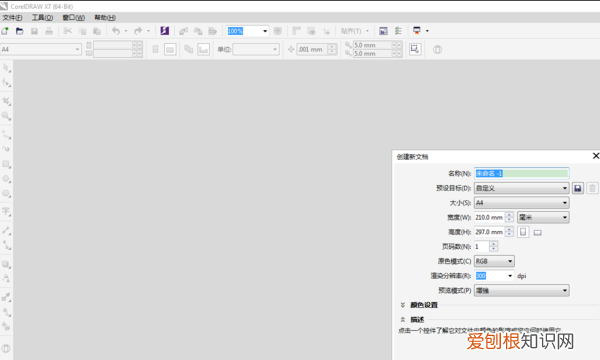Select the Transparency tool in toolbox
This screenshot has height=360, width=600.
click(6, 279)
